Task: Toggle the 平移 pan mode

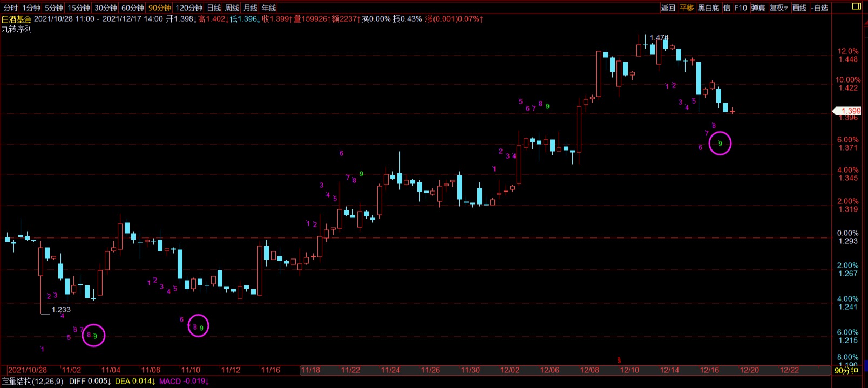Action: click(687, 8)
